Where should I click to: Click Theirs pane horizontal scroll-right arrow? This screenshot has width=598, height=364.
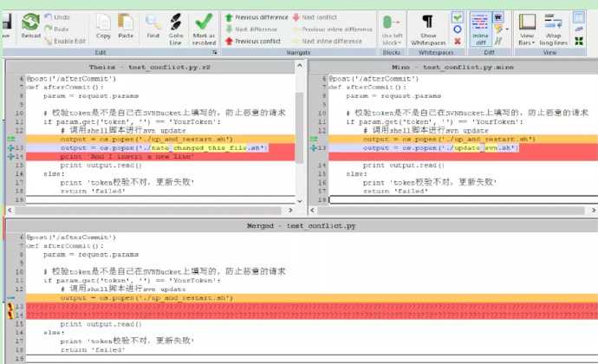[x=290, y=211]
